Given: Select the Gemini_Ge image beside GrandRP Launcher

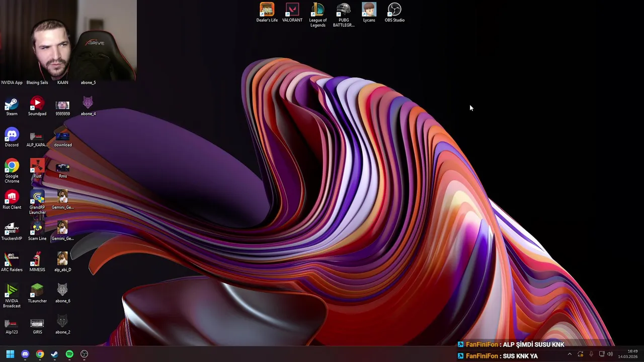Looking at the screenshot, I should point(62,200).
